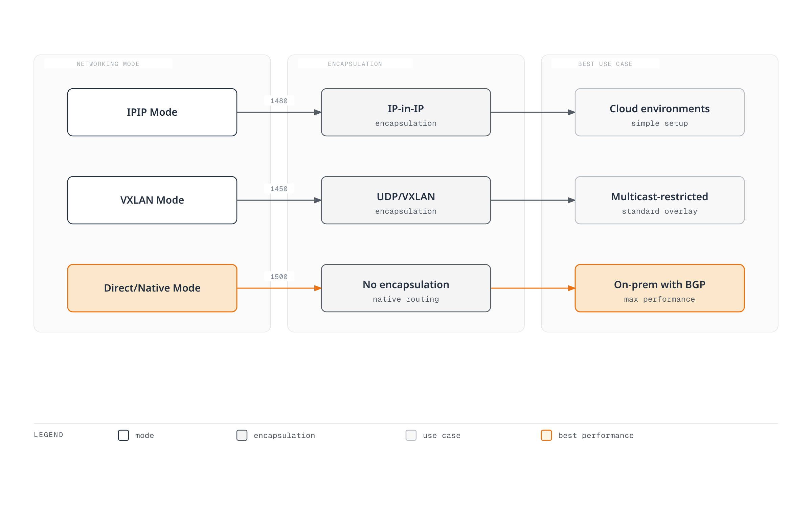Image resolution: width=812 pixels, height=508 pixels.
Task: Click the ENCAPSULATION column header
Action: (x=355, y=64)
